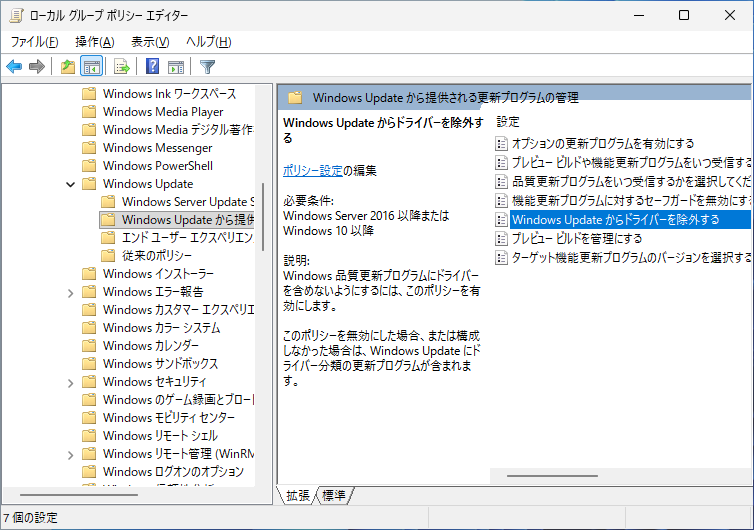The image size is (754, 530).
Task: Click the folder icon in the right pane header
Action: click(295, 98)
